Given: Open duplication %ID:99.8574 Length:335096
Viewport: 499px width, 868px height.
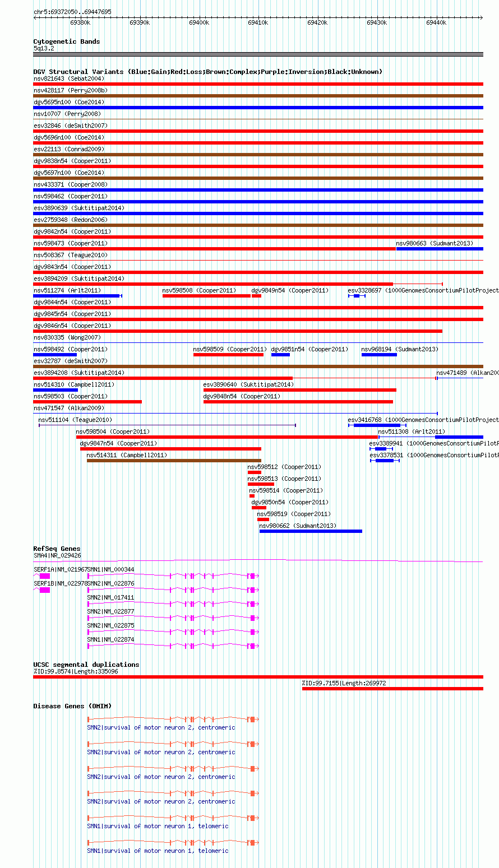Looking at the screenshot, I should click(258, 677).
